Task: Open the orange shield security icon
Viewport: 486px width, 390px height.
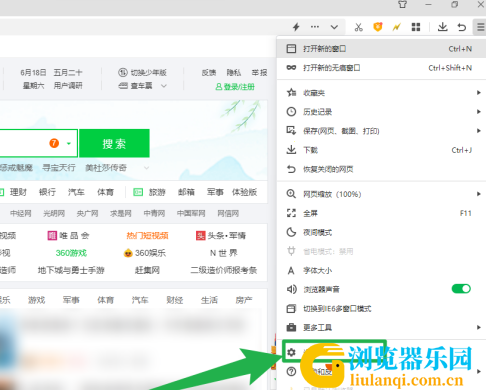Action: point(378,27)
